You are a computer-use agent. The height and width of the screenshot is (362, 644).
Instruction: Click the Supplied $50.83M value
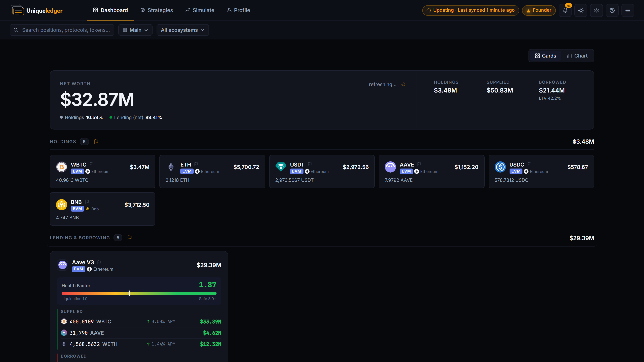pos(500,90)
